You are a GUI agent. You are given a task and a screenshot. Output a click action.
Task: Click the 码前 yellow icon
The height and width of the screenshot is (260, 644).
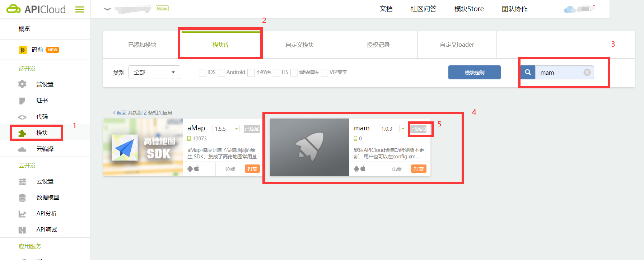coord(23,50)
